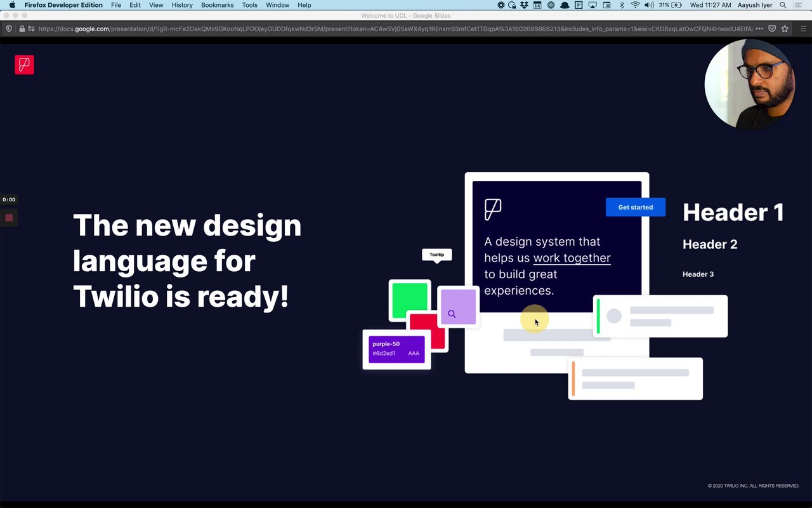Image resolution: width=812 pixels, height=508 pixels.
Task: Open the Bookmarks menu
Action: pyautogui.click(x=218, y=5)
